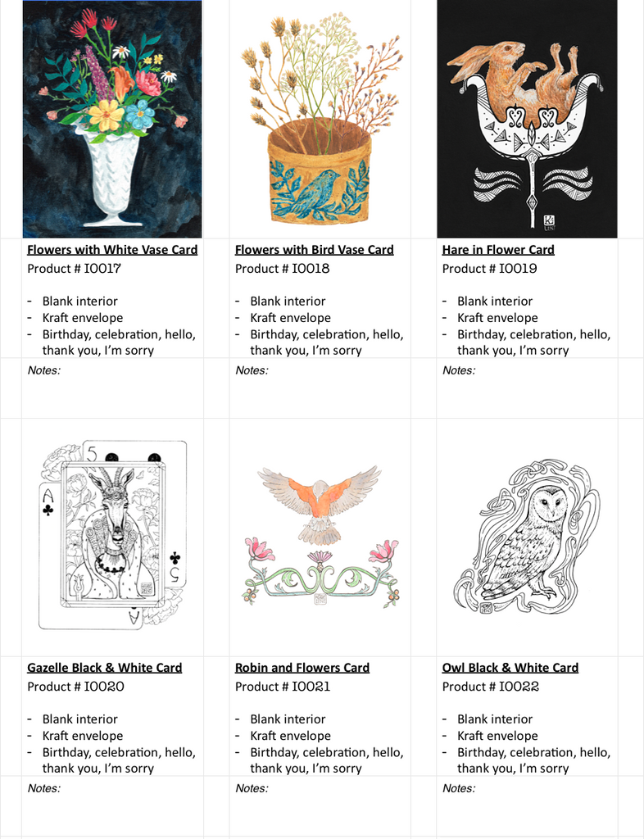
Task: Click the Hare in Flower card image
Action: pyautogui.click(x=527, y=119)
